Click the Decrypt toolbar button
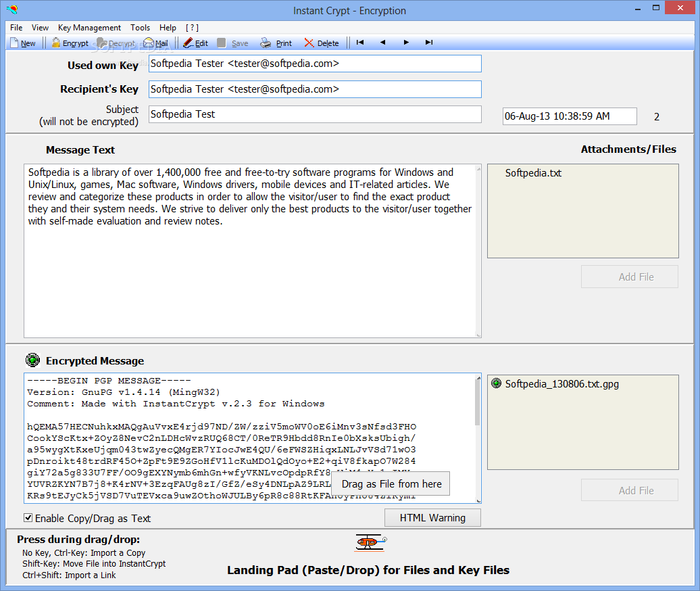 coord(116,43)
